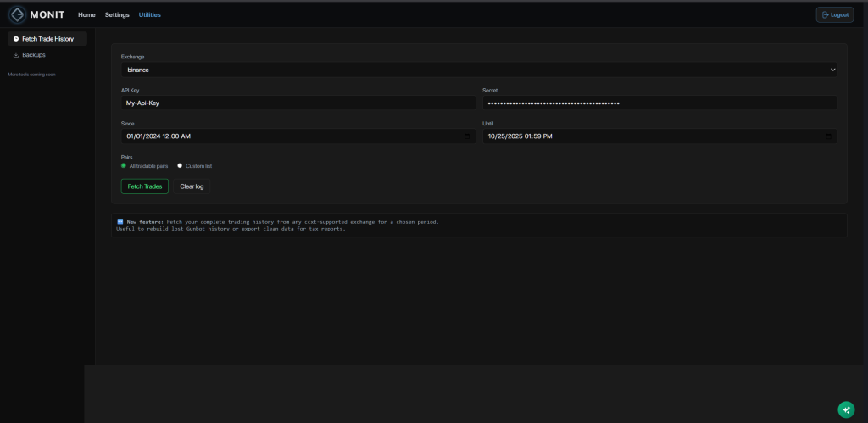
Task: Click the Until date-time field
Action: (x=659, y=136)
